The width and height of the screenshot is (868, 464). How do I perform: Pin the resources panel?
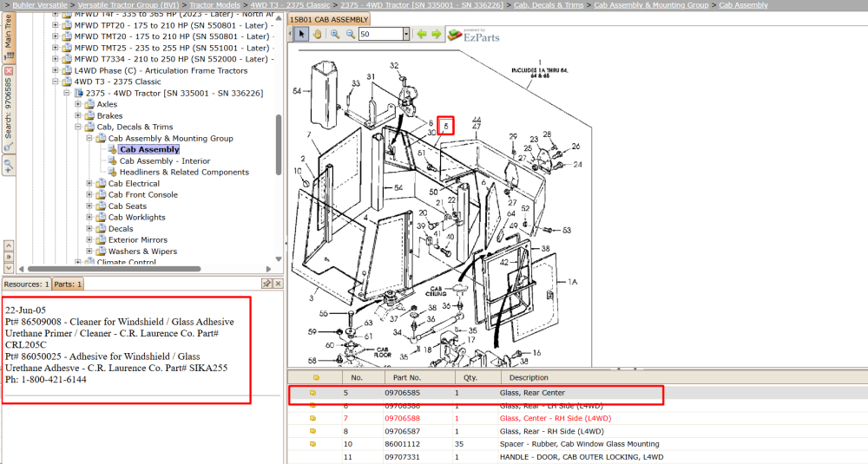coord(266,284)
